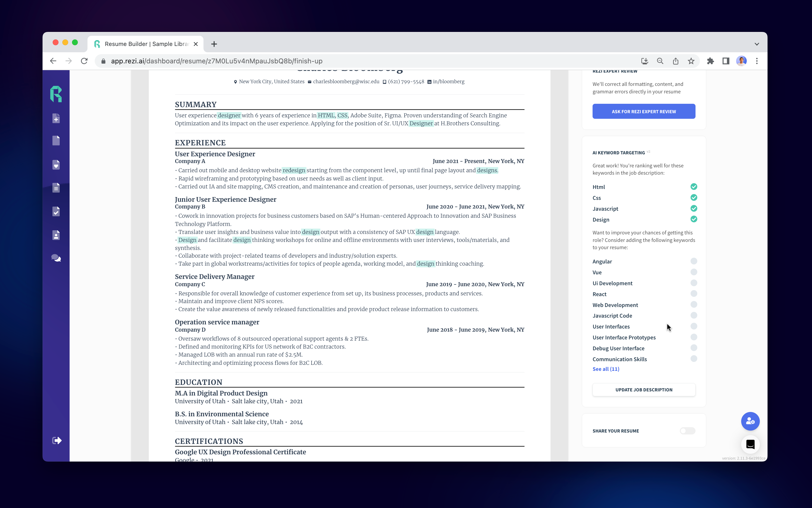The image size is (812, 508).
Task: Click the CERTIFICATIONS section heading
Action: point(209,441)
